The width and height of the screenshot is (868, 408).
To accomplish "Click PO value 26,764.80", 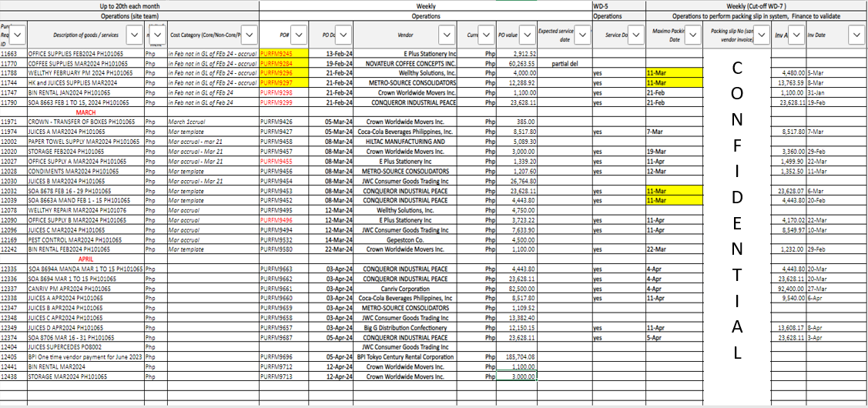I will click(x=517, y=180).
